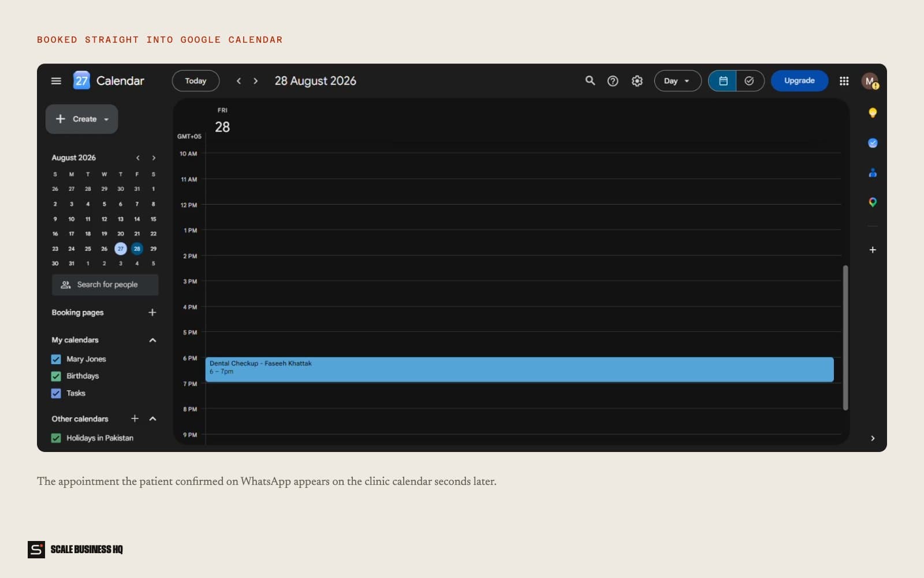Open Contacts side panel icon

click(873, 173)
